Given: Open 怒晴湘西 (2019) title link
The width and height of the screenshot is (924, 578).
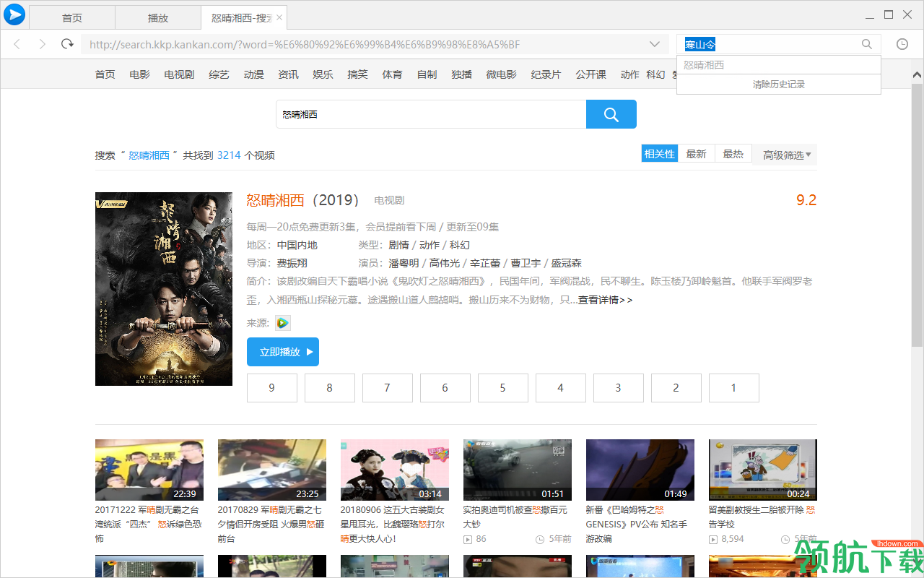Looking at the screenshot, I should click(303, 200).
